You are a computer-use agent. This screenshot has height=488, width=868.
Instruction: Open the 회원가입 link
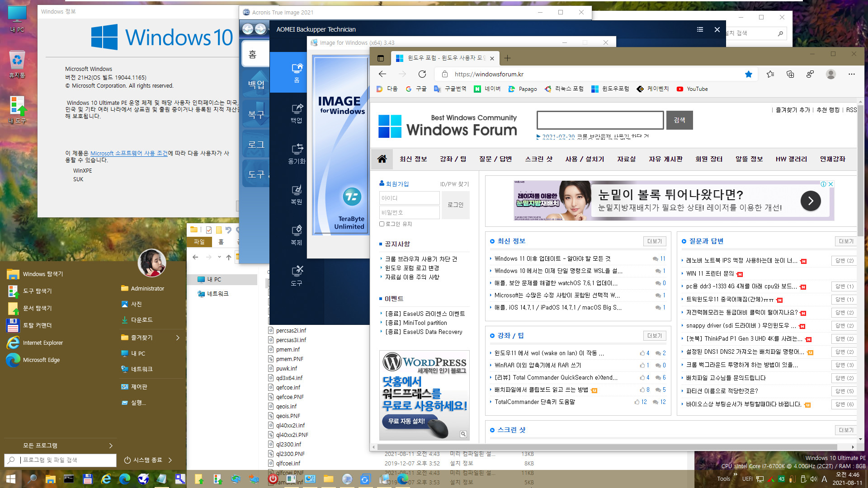tap(397, 184)
